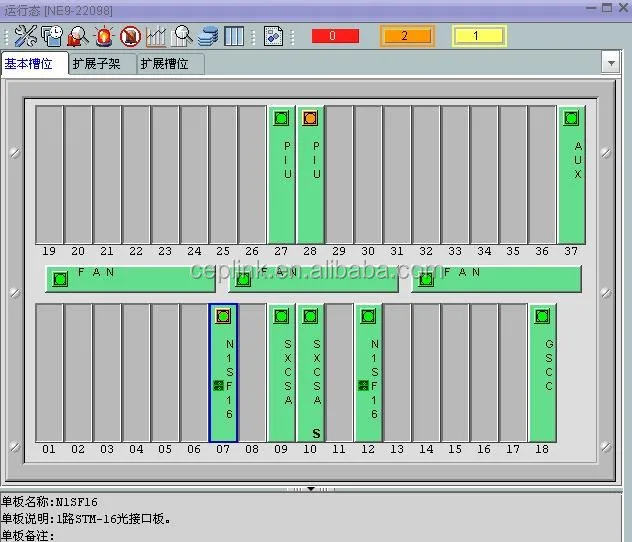Screen dimensions: 632x542
Task: Click the red prohibited-sign toolbar icon
Action: click(130, 36)
